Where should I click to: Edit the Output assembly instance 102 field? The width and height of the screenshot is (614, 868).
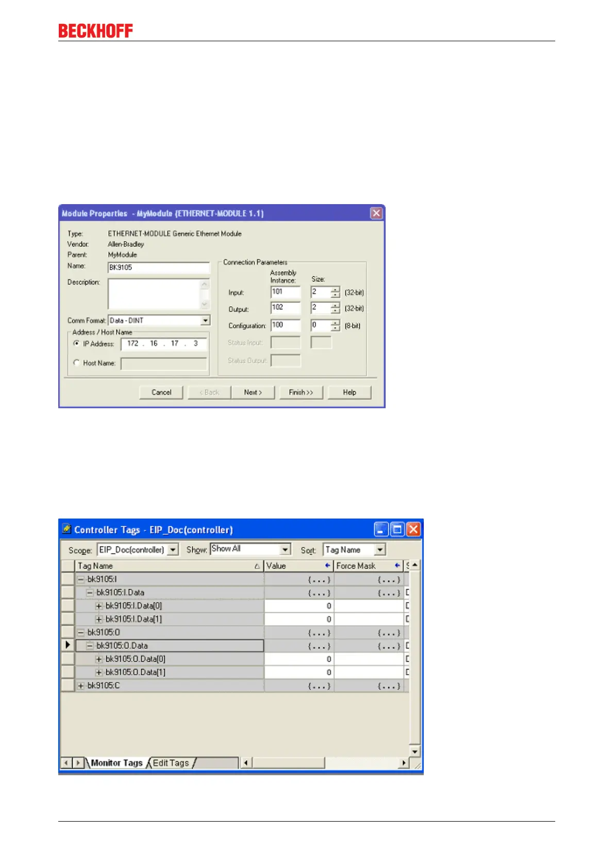285,308
